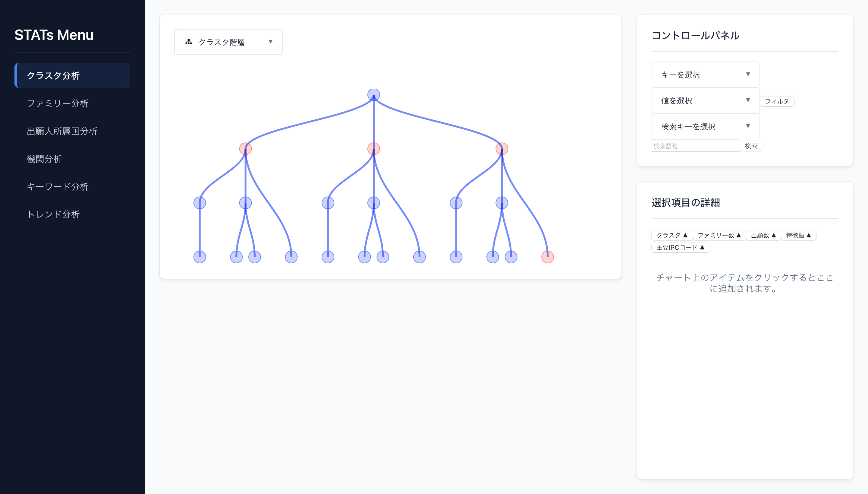This screenshot has height=494, width=868.
Task: Click the sort arrow on 特徴語
Action: click(x=809, y=235)
